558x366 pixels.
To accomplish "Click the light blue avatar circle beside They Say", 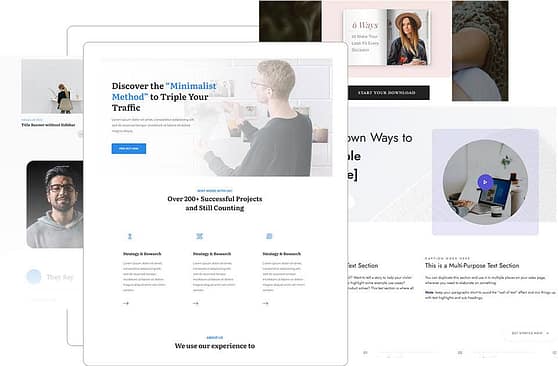I will coord(34,277).
